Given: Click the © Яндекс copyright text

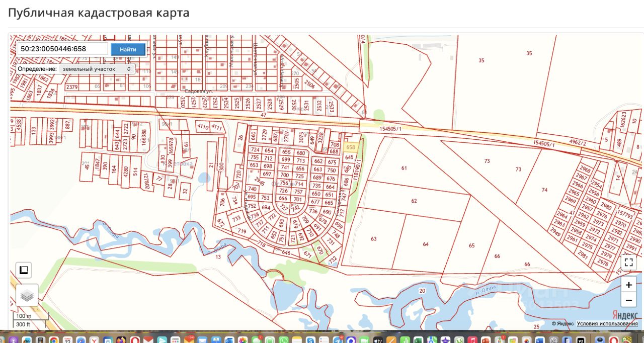Looking at the screenshot, I should coord(562,324).
